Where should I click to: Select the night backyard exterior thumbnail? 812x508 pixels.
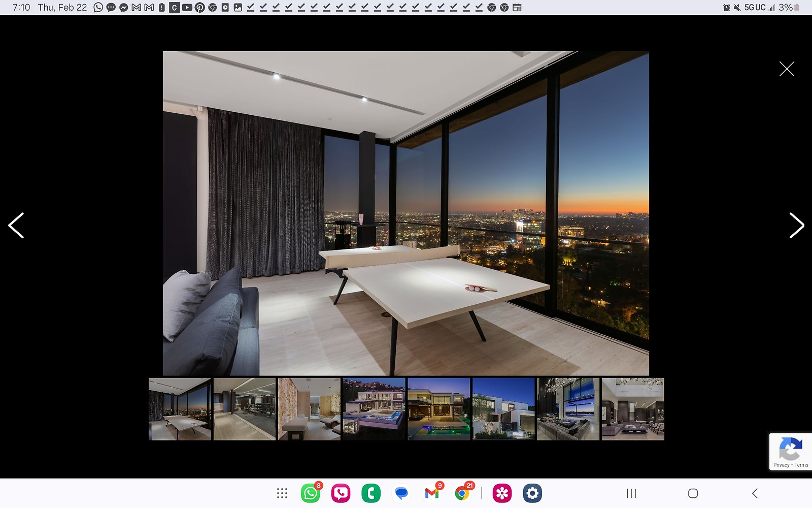(x=438, y=409)
